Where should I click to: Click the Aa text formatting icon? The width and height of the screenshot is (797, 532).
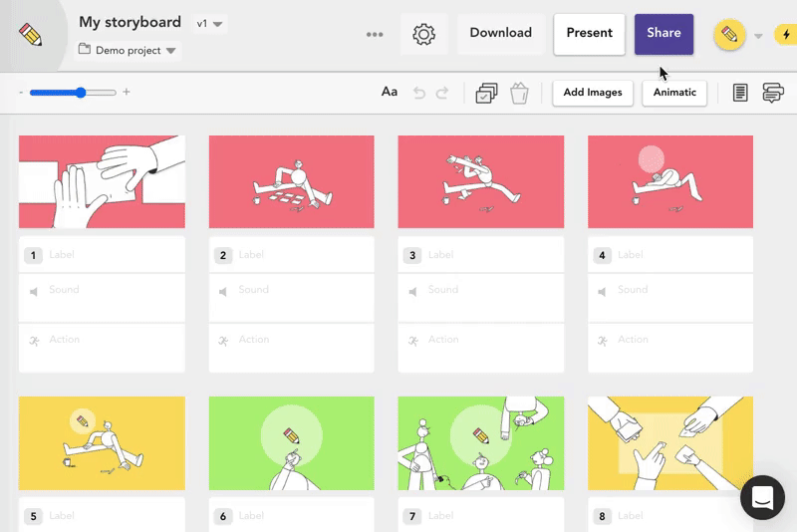(x=390, y=93)
